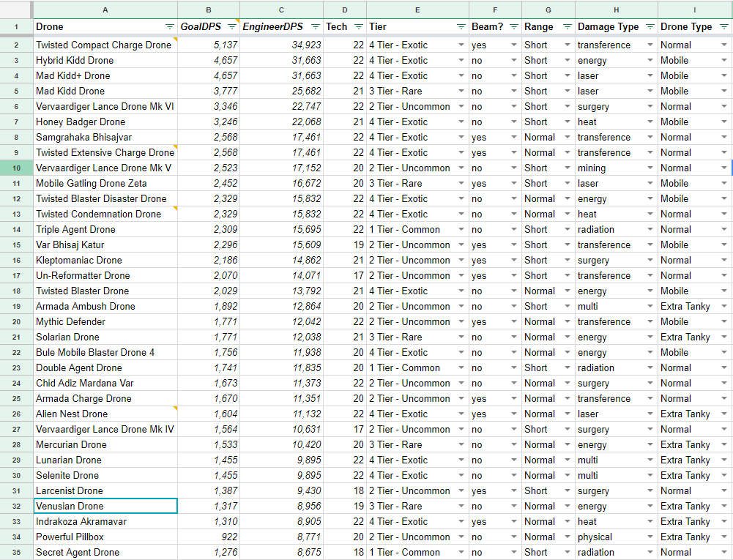The width and height of the screenshot is (733, 560).
Task: Select the Powerful Pillbox cell
Action: point(105,537)
